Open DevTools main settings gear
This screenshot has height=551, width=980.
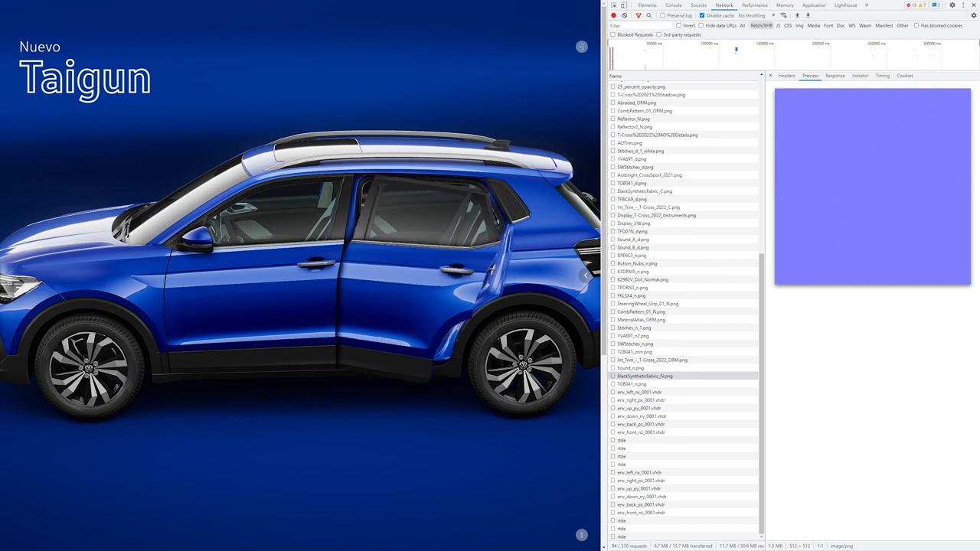(x=952, y=5)
